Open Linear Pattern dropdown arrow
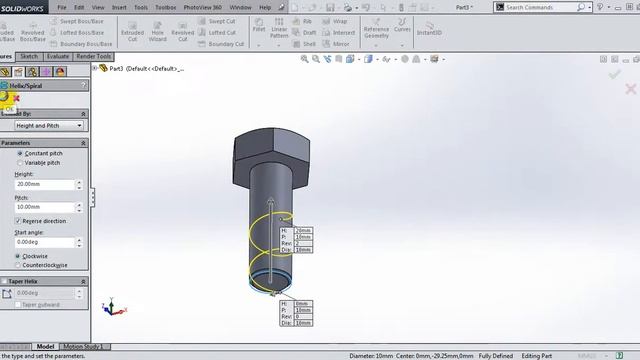The height and width of the screenshot is (360, 640). (x=279, y=45)
